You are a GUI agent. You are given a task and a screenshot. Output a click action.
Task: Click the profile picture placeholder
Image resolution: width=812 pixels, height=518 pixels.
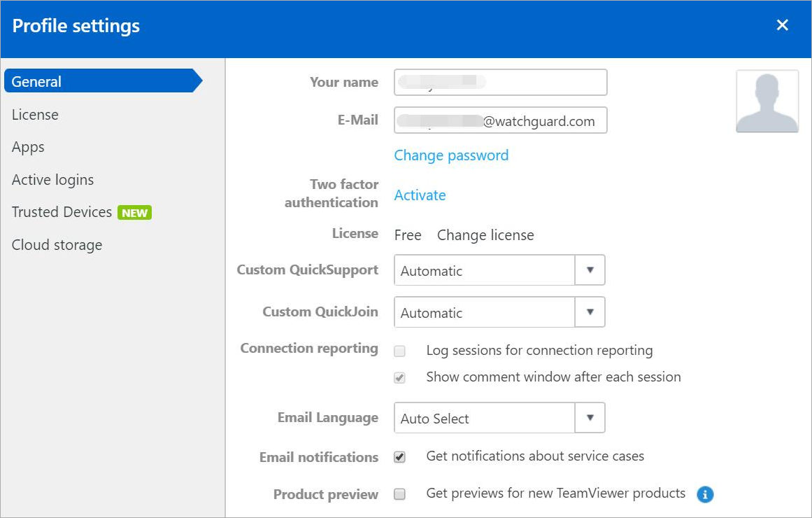(767, 100)
